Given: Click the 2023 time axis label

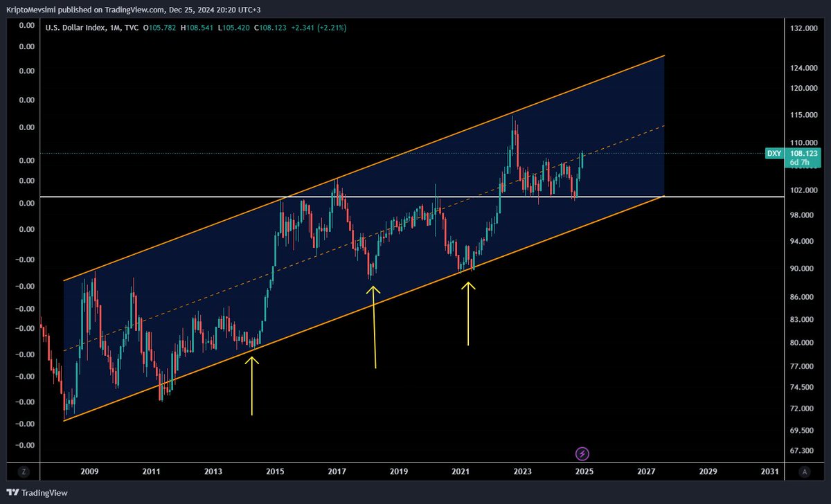Looking at the screenshot, I should 523,471.
